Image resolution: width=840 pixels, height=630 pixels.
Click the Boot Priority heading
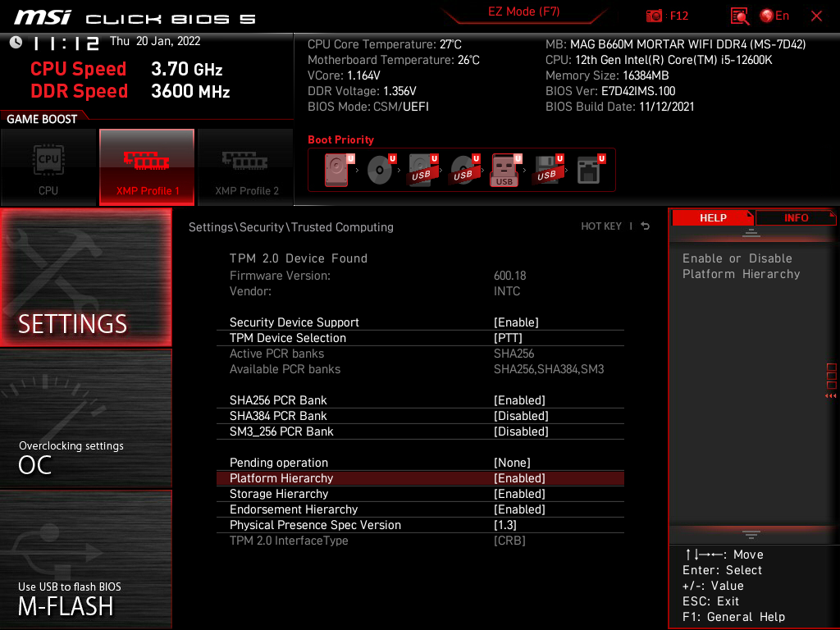340,139
